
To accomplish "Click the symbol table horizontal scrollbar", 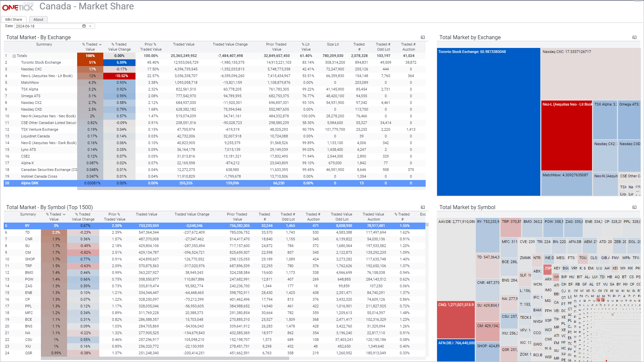I will pyautogui.click(x=165, y=358).
